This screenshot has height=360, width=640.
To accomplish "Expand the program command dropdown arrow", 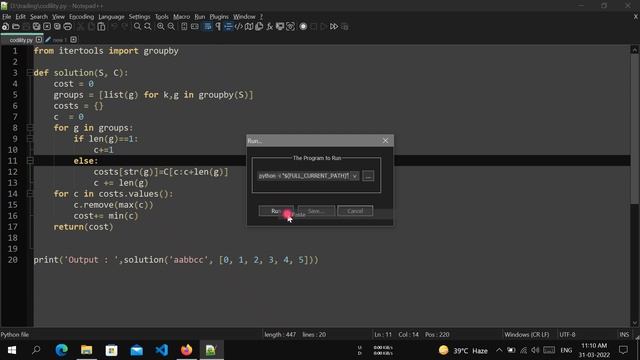I will coord(355,176).
